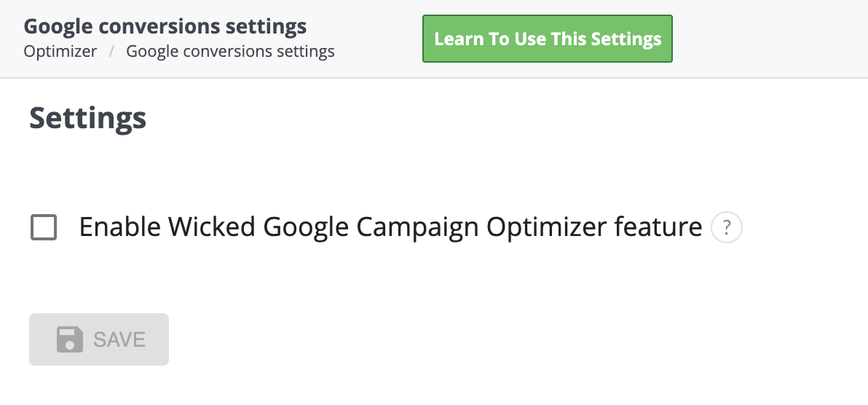This screenshot has width=868, height=405.
Task: Go back to Optimizer via the breadcrumb
Action: 60,52
